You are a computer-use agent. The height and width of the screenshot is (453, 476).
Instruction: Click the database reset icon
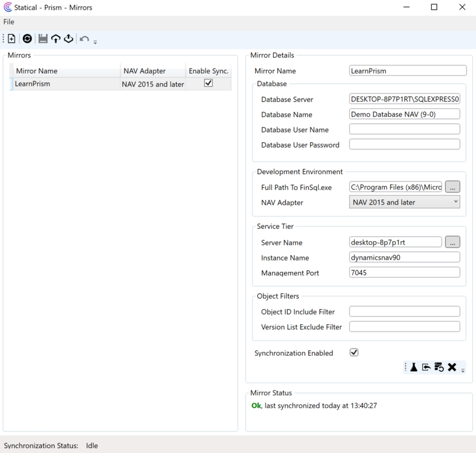pos(439,367)
